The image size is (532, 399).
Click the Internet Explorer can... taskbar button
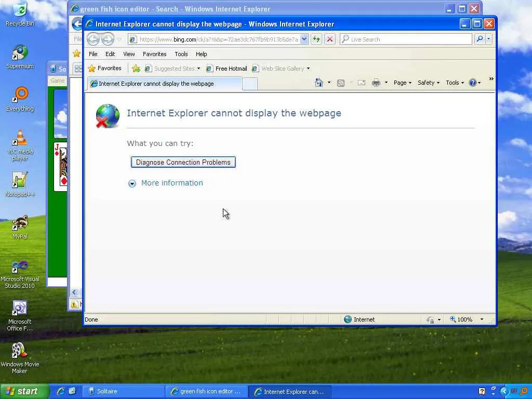pyautogui.click(x=289, y=391)
